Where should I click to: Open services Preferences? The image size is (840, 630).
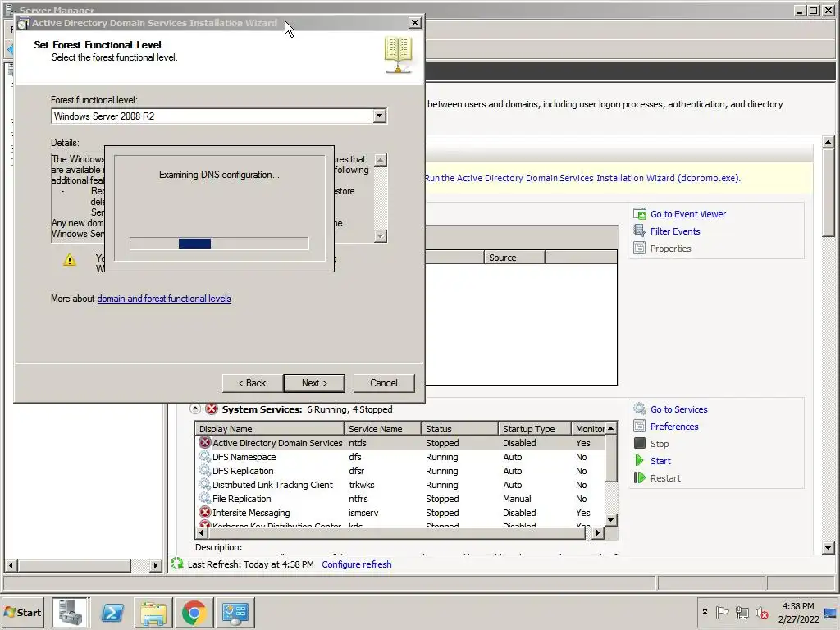[674, 427]
